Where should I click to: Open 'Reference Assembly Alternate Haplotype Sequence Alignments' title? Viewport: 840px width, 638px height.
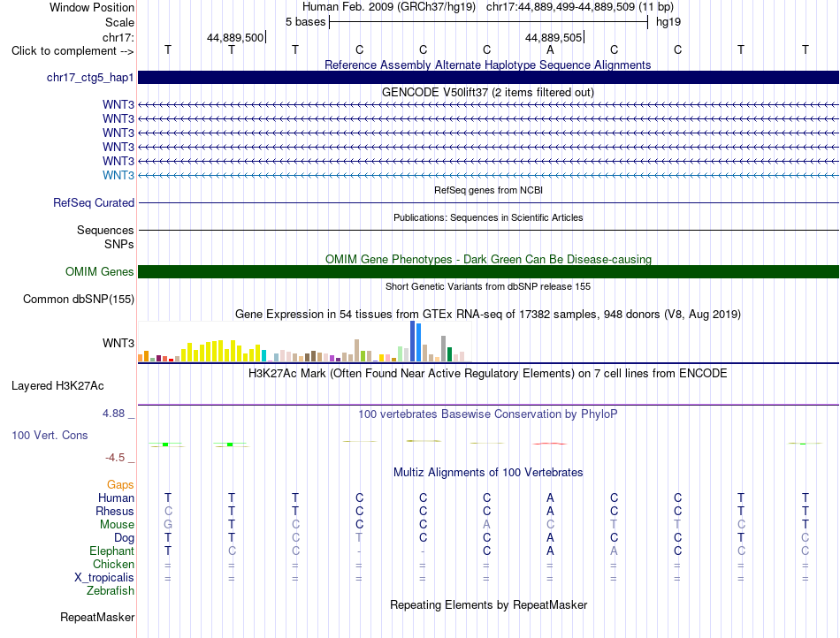[488, 65]
